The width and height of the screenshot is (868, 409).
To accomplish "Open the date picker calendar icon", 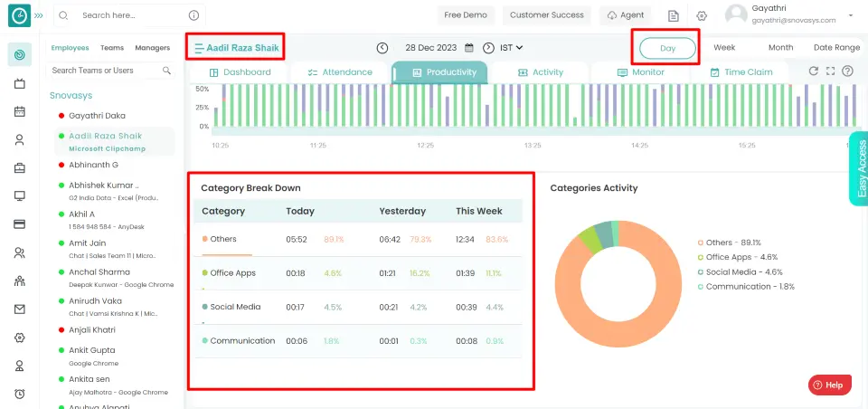I will click(x=469, y=48).
